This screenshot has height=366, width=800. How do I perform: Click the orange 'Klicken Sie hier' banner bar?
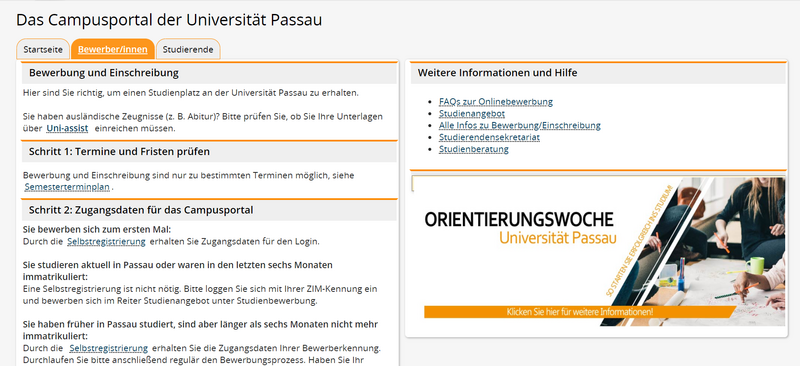[580, 312]
